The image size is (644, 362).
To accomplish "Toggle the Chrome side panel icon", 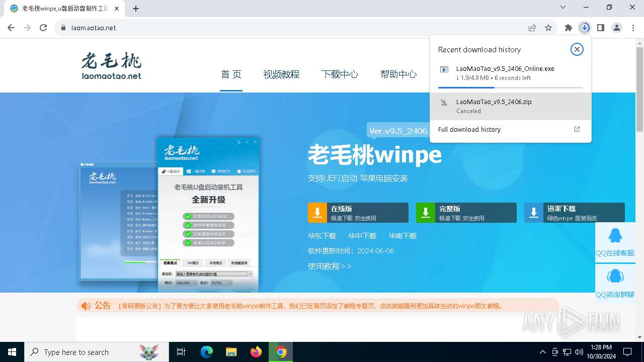I will coord(601,28).
